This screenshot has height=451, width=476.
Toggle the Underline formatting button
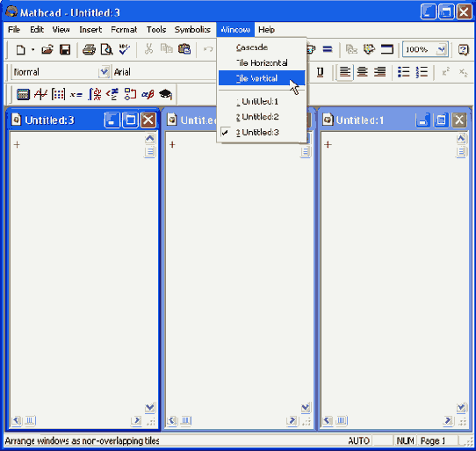point(320,72)
